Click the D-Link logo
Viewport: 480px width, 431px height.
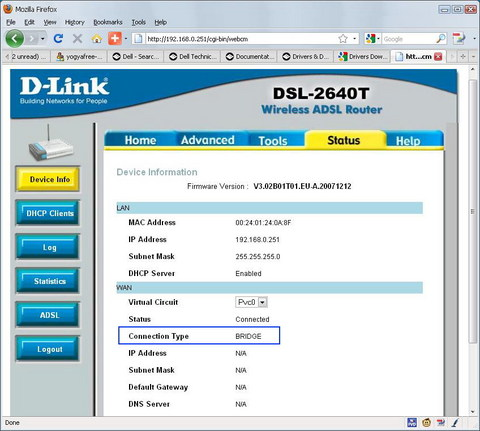click(64, 90)
